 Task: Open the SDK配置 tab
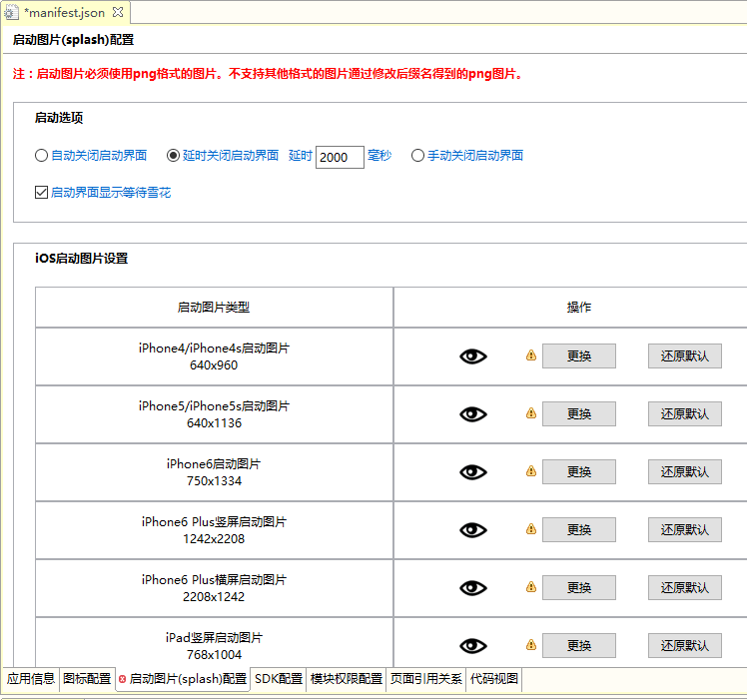click(279, 679)
